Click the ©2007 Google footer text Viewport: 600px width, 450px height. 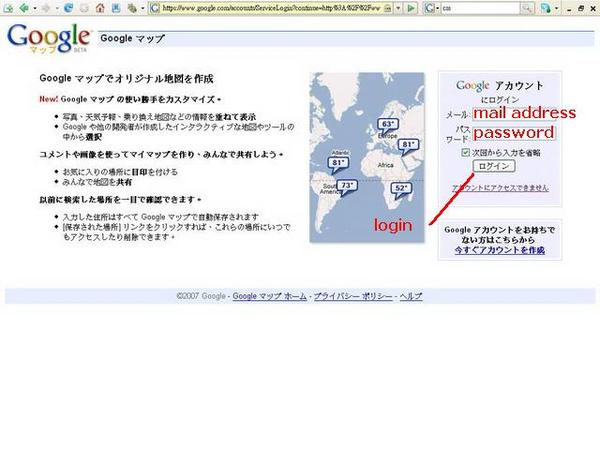pyautogui.click(x=201, y=296)
